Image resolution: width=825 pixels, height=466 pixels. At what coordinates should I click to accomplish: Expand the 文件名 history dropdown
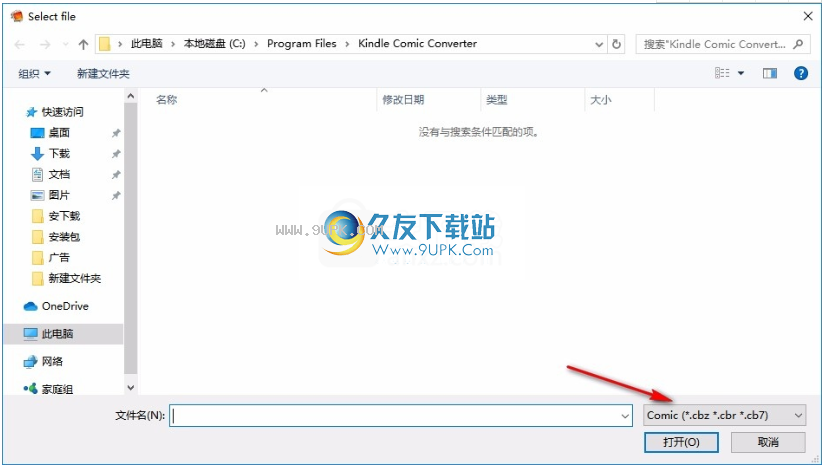click(x=625, y=416)
